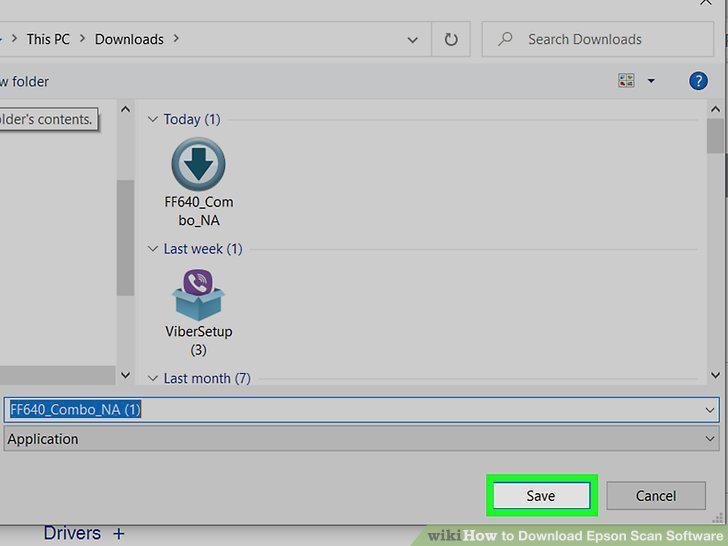Click the navigation pane scroll up arrow
This screenshot has width=728, height=546.
(x=125, y=109)
